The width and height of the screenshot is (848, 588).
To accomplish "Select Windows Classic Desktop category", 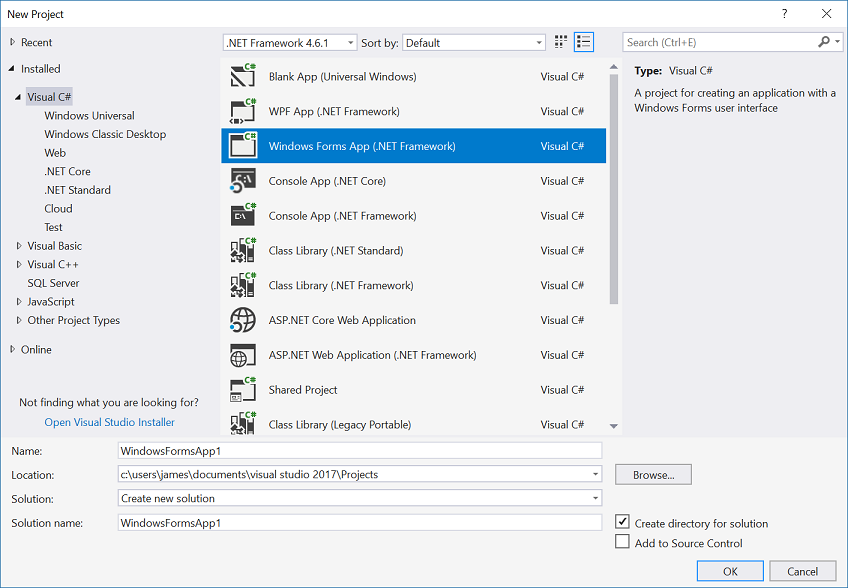I will pyautogui.click(x=105, y=134).
